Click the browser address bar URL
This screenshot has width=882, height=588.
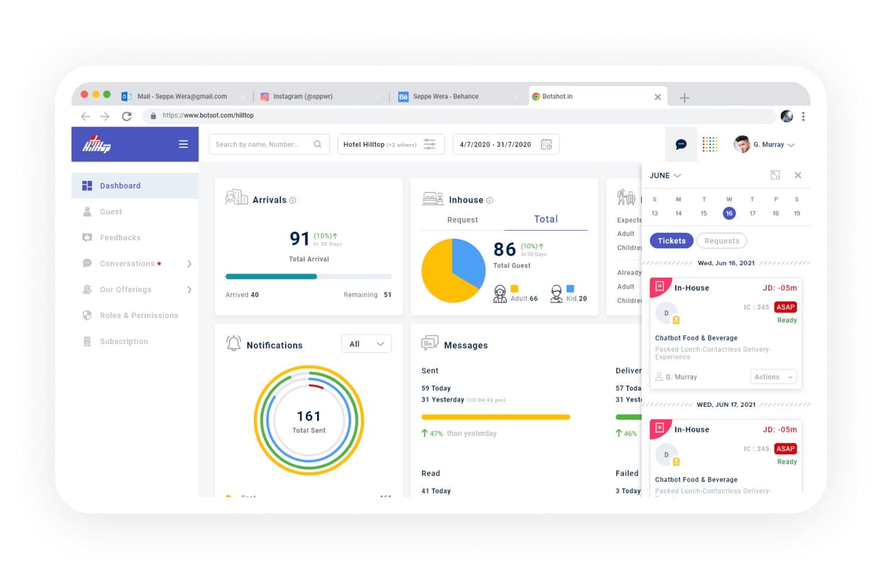tap(208, 116)
